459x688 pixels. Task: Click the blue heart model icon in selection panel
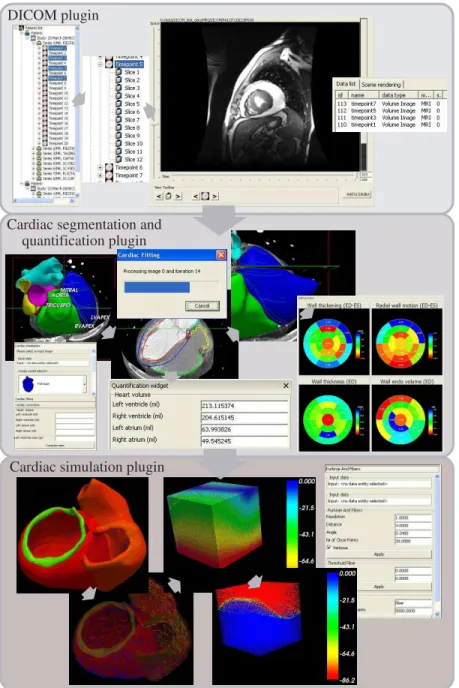click(28, 383)
